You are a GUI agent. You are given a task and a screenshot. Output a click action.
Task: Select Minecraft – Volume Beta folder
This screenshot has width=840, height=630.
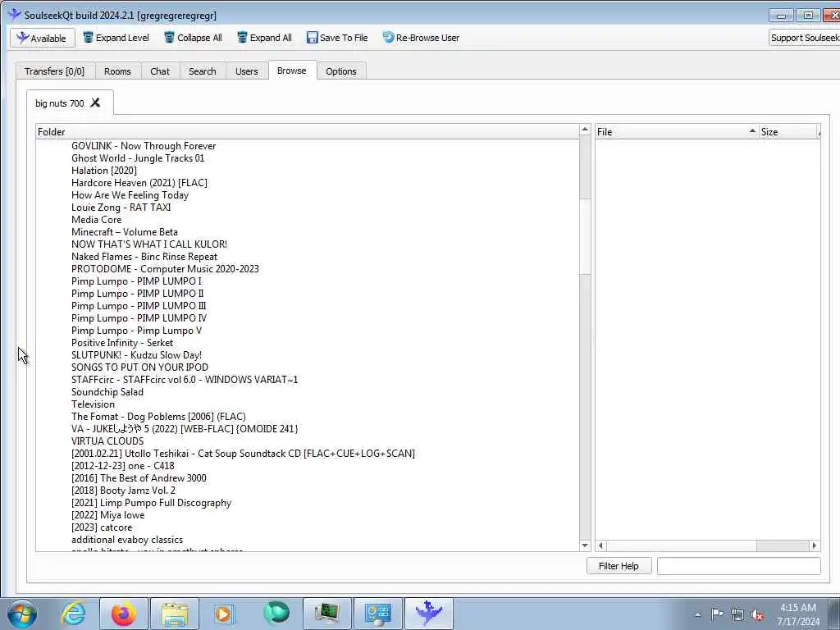pyautogui.click(x=125, y=232)
